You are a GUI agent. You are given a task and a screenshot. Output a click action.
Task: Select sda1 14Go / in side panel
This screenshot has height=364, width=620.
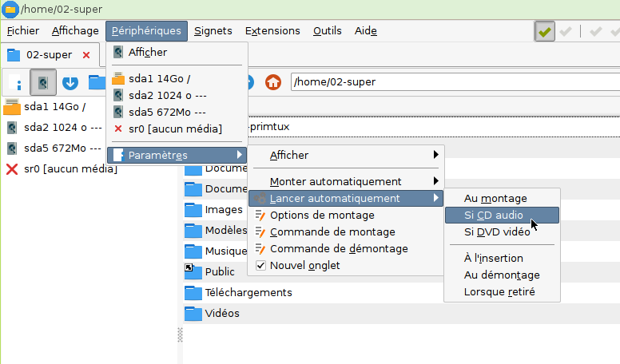(54, 107)
